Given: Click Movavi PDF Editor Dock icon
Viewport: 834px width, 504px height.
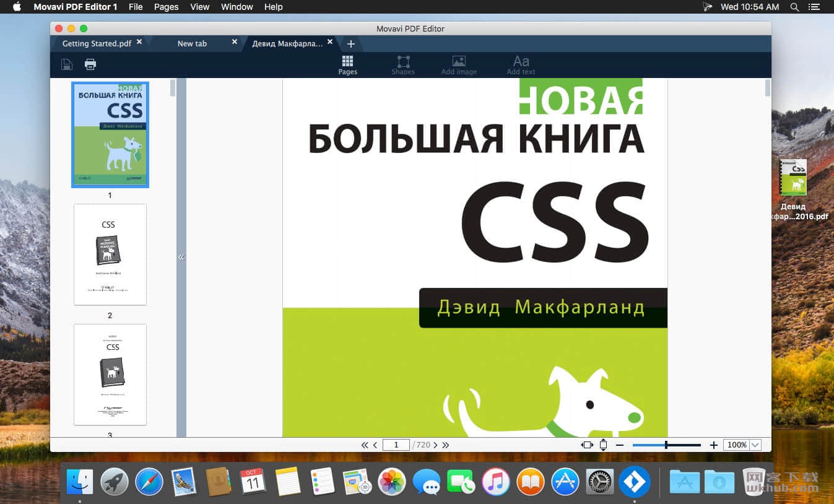Looking at the screenshot, I should pos(635,482).
